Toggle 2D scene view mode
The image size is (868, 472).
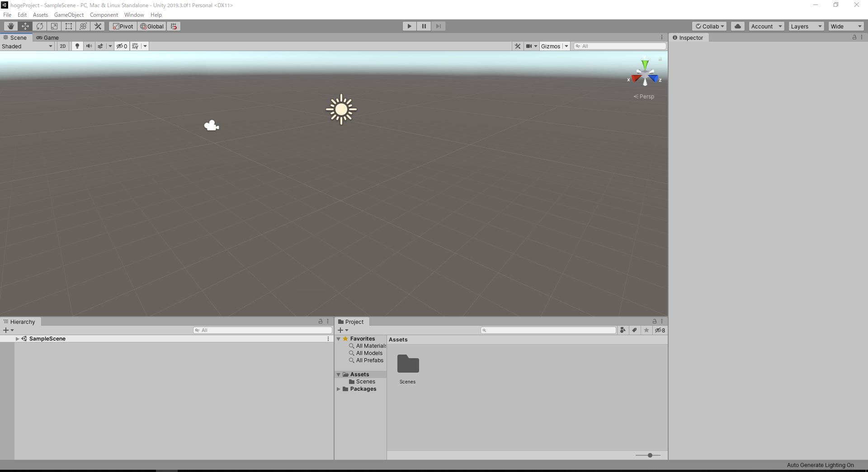(x=63, y=46)
